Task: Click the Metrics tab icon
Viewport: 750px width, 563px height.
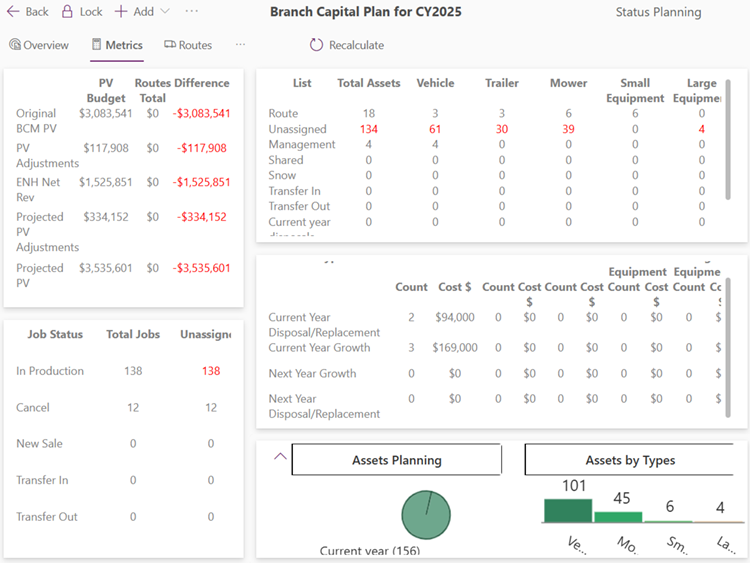Action: coord(97,44)
